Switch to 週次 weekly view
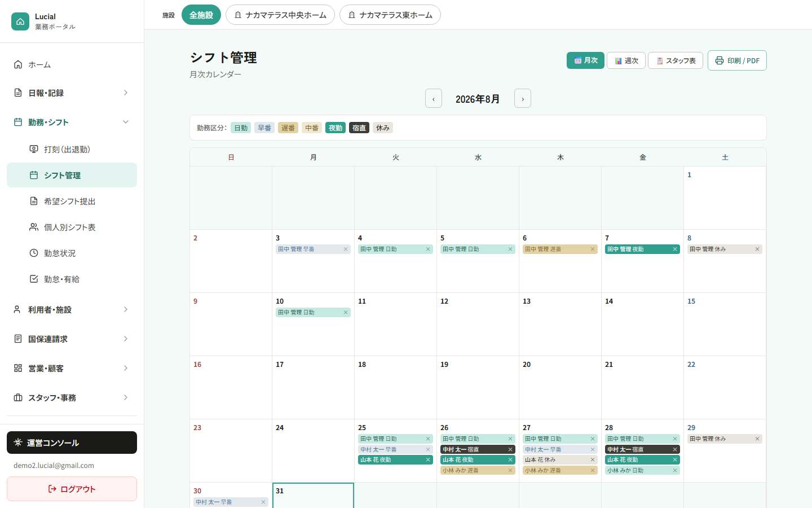This screenshot has width=812, height=508. click(626, 60)
